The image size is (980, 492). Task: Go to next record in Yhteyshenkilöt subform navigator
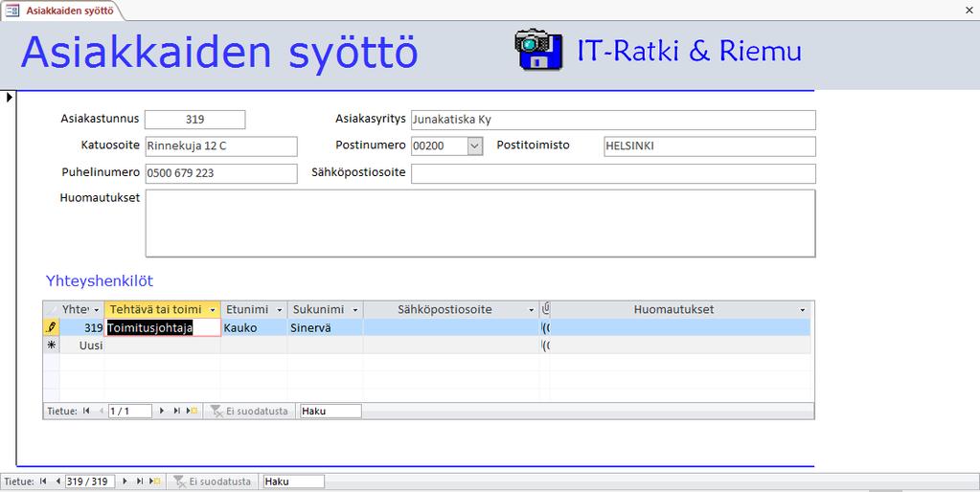[x=162, y=411]
